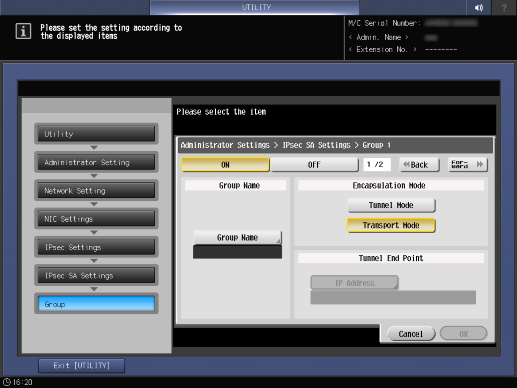Click the speaker volume icon

[479, 7]
